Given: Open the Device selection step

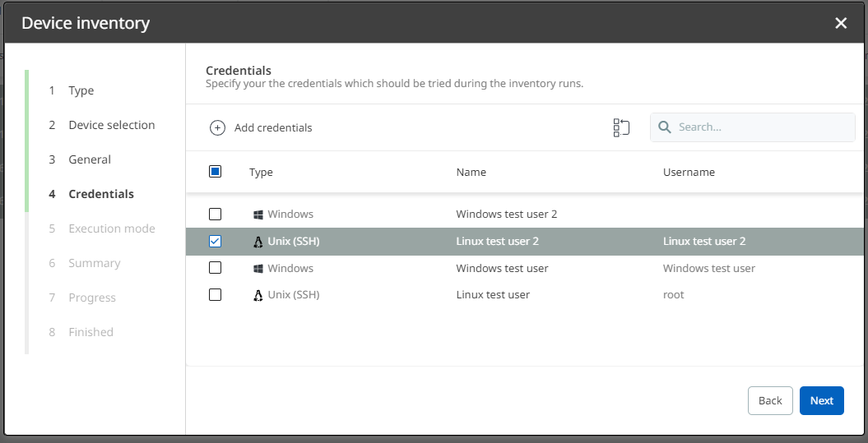Looking at the screenshot, I should pyautogui.click(x=111, y=125).
